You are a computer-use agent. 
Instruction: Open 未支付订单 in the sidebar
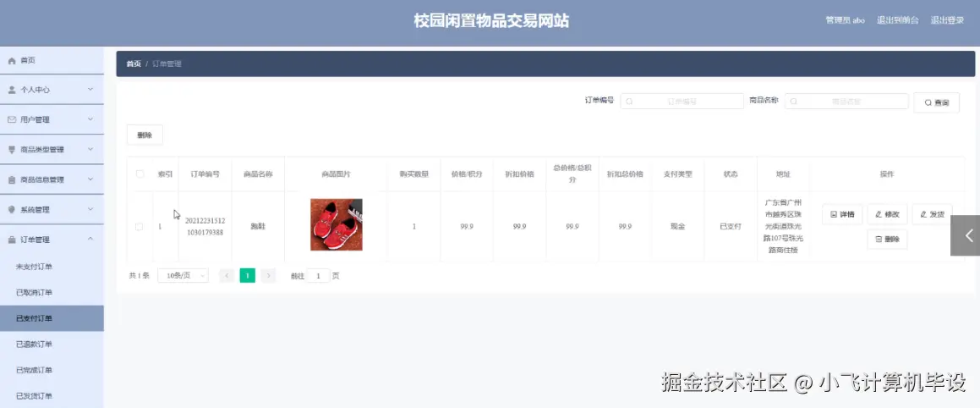(x=52, y=267)
